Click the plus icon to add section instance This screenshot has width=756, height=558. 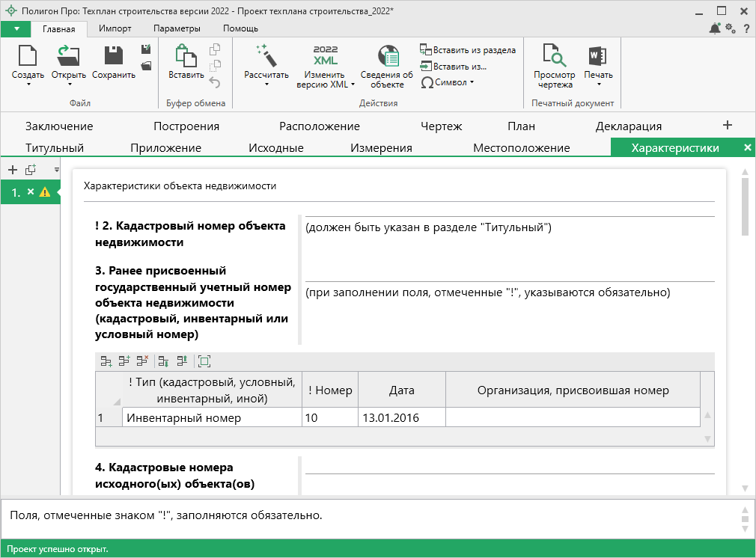[12, 170]
